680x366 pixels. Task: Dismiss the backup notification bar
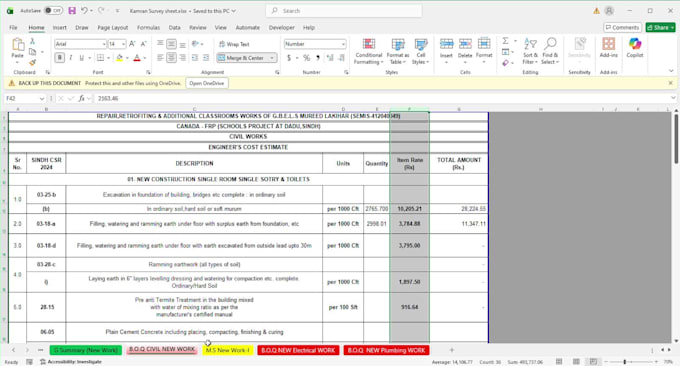click(x=670, y=83)
